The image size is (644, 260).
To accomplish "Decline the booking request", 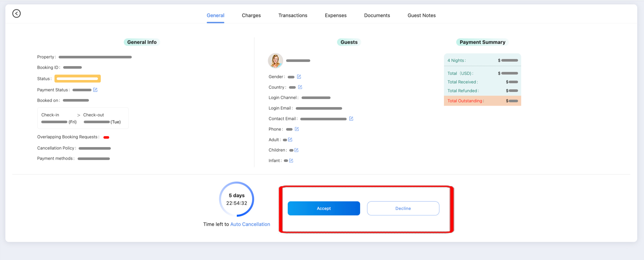I will click(x=403, y=208).
